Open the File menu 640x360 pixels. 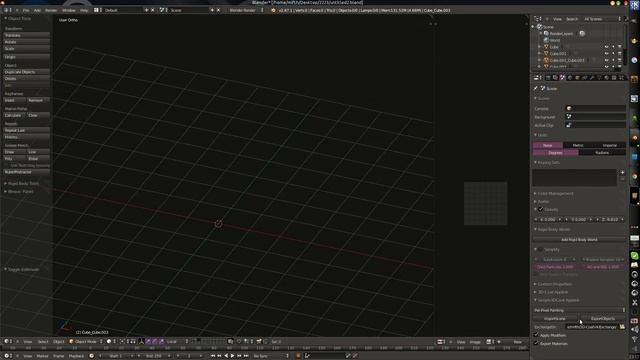point(26,10)
